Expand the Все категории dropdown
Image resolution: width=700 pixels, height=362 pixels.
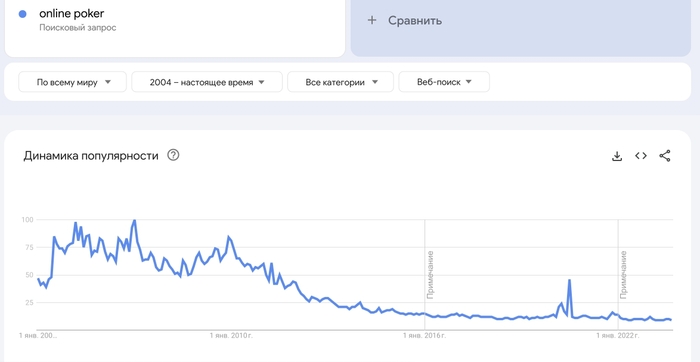coord(341,82)
